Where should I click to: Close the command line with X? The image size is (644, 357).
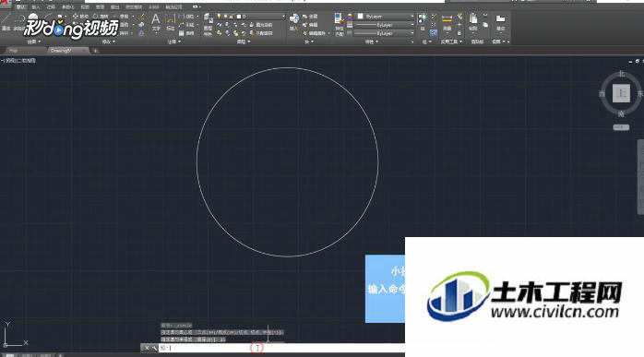coord(147,348)
